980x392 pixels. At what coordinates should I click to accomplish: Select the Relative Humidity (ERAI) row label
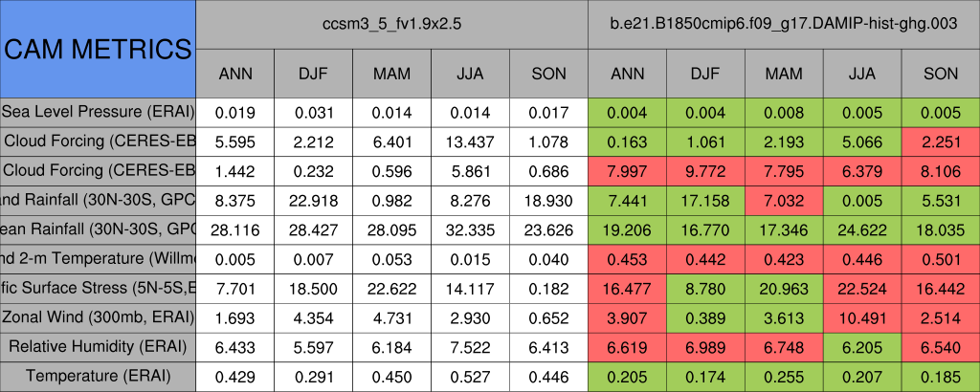tap(98, 347)
